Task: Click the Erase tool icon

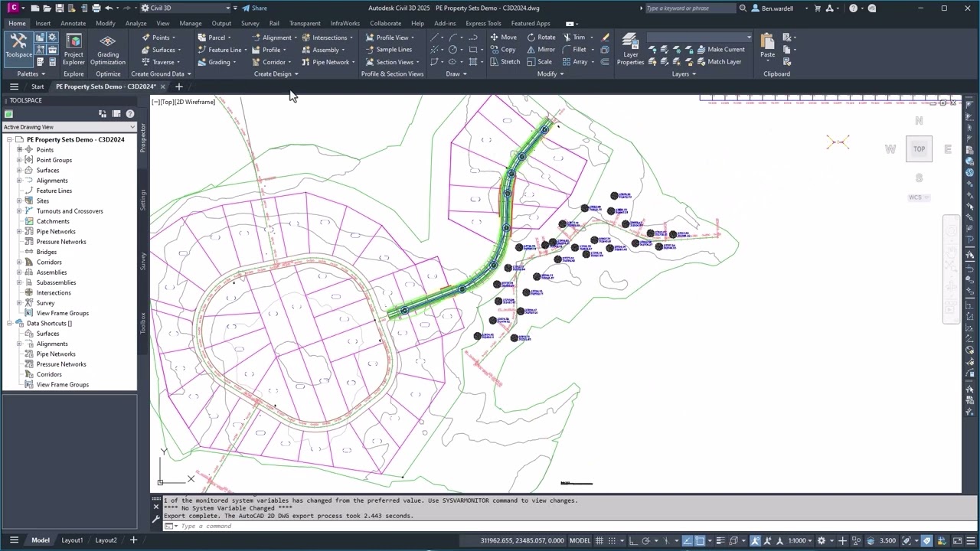Action: (x=605, y=37)
